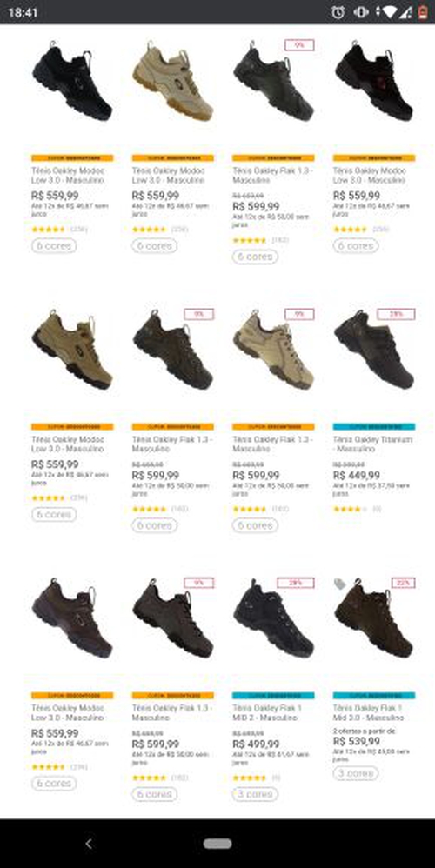
Task: Tap the R$ 449,99 price of Titanium shoe
Action: 357,476
